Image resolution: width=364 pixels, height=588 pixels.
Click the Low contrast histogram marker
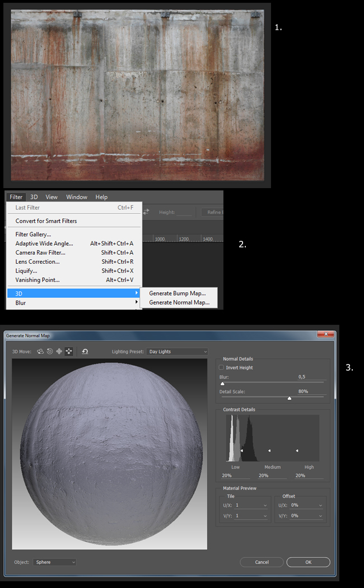click(x=241, y=450)
